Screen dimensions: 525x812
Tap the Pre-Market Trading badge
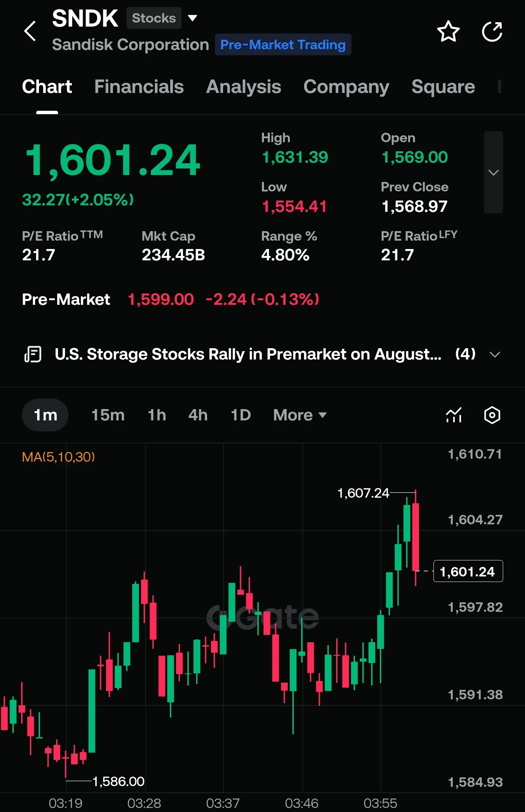pos(283,44)
